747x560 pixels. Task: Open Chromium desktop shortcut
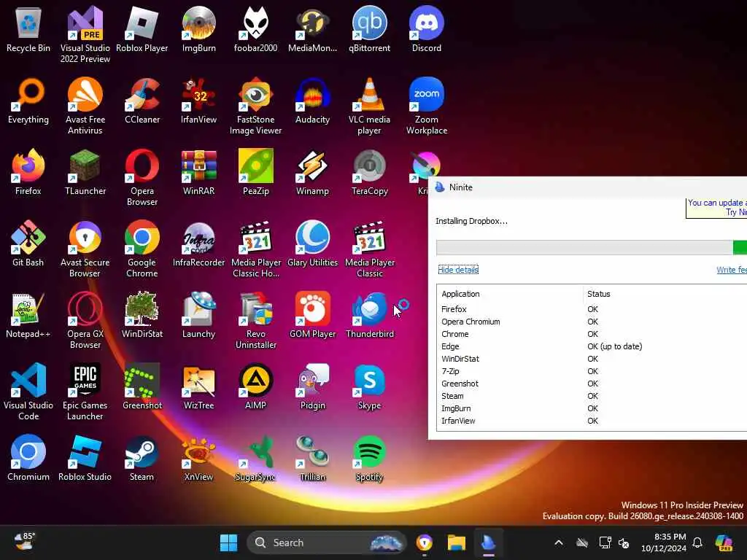click(28, 458)
